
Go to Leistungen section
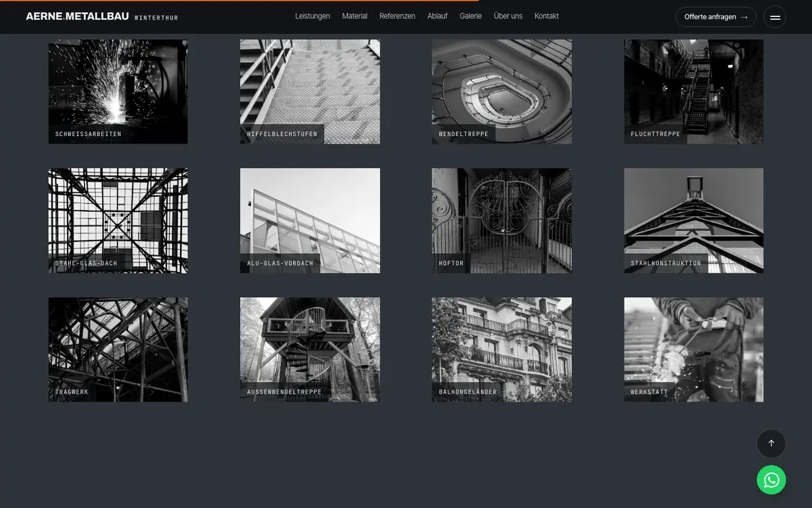[313, 16]
